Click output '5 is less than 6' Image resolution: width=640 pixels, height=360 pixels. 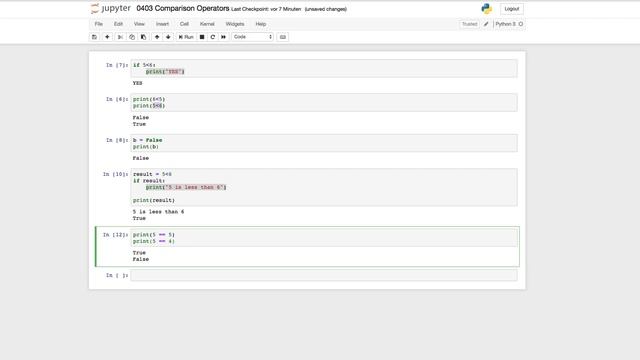point(158,212)
